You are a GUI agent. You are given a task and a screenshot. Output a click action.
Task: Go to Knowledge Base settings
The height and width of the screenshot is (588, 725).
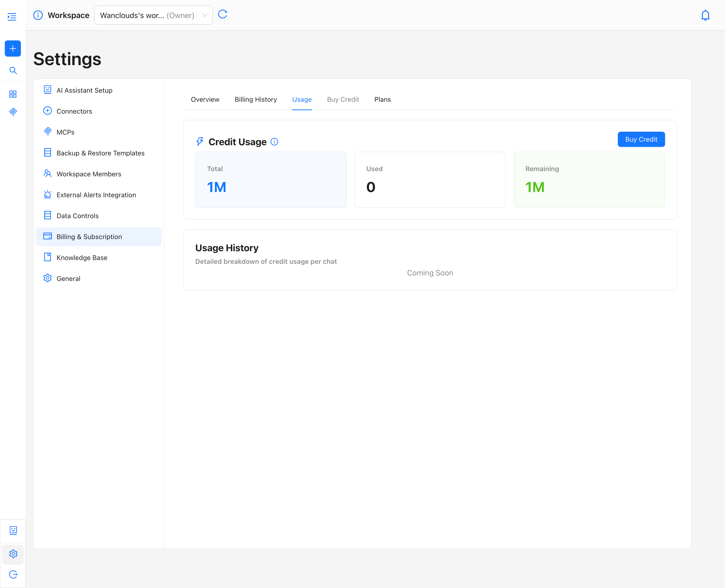coord(82,257)
